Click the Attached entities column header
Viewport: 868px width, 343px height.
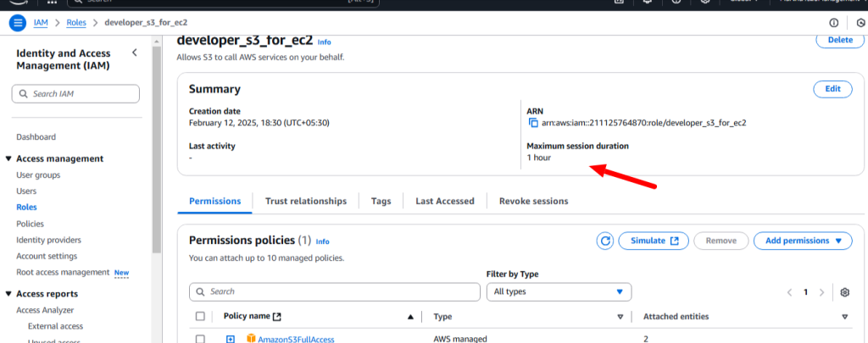tap(676, 317)
